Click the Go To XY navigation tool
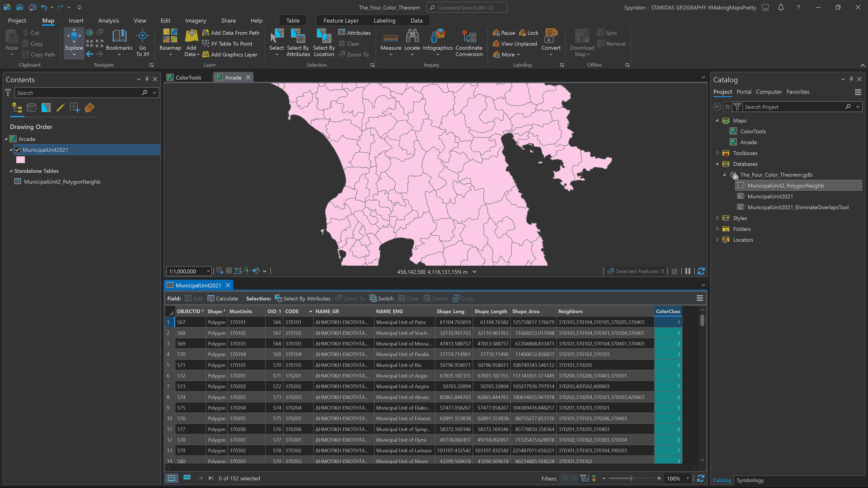Image resolution: width=868 pixels, height=488 pixels. pyautogui.click(x=142, y=42)
